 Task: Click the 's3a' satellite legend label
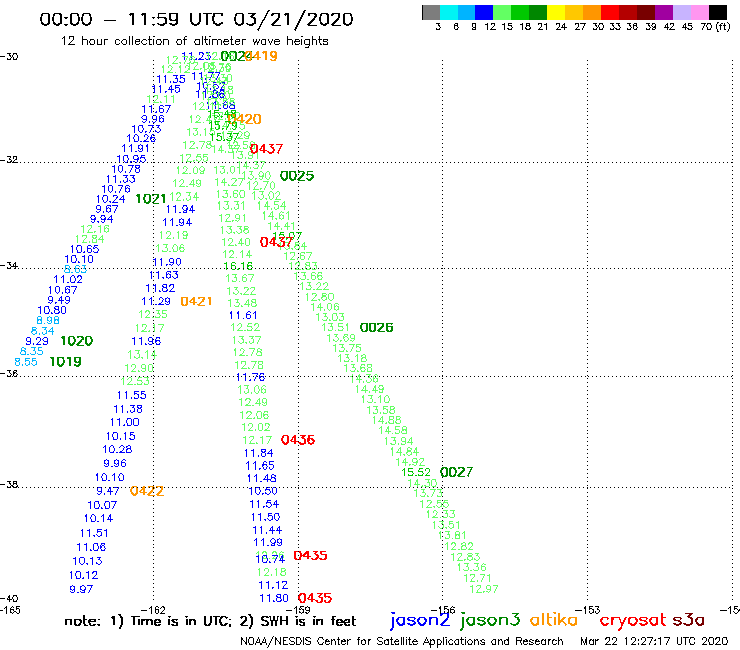click(689, 620)
